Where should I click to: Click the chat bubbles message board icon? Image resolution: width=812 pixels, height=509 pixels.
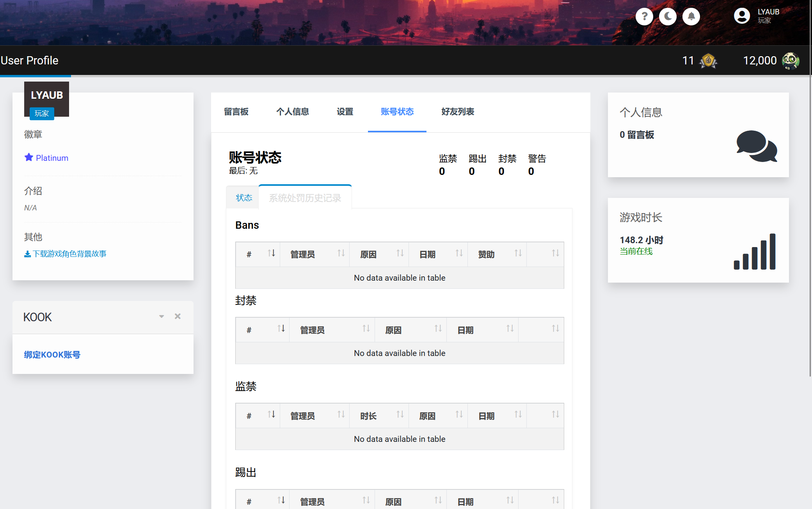click(x=756, y=146)
